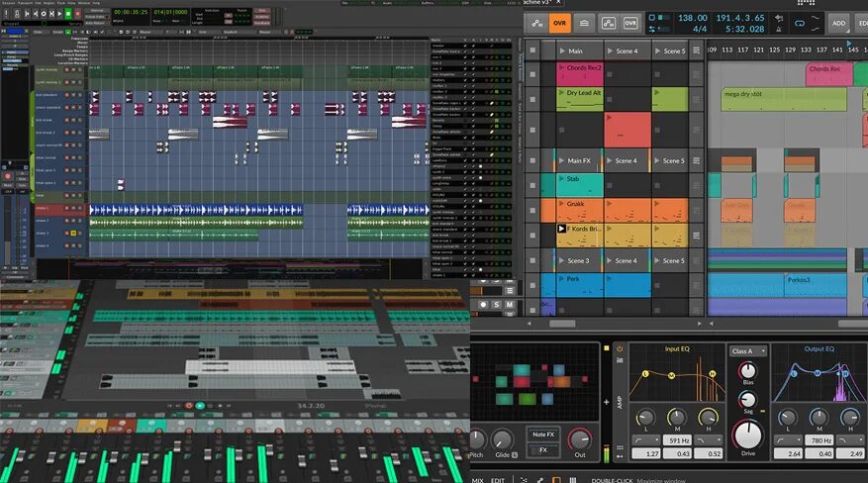Click the Perkos3 arranger clip
Screen dimensions: 868x483
816,285
